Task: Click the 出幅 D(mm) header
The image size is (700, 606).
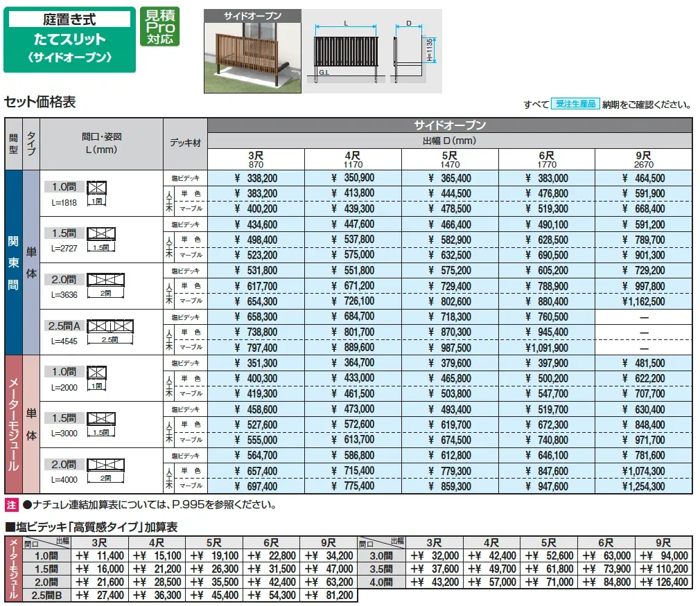Action: [450, 141]
